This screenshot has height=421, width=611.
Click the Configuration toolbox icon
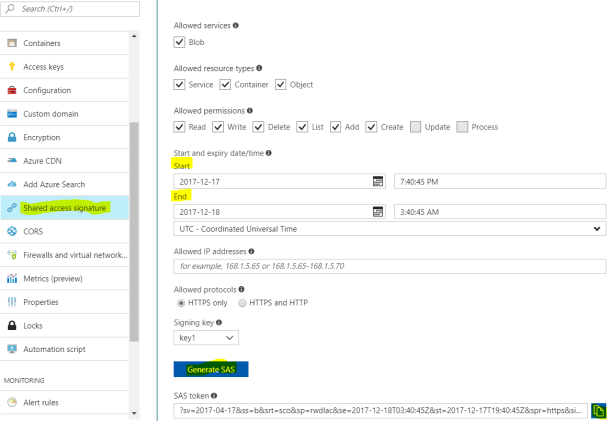pyautogui.click(x=12, y=90)
